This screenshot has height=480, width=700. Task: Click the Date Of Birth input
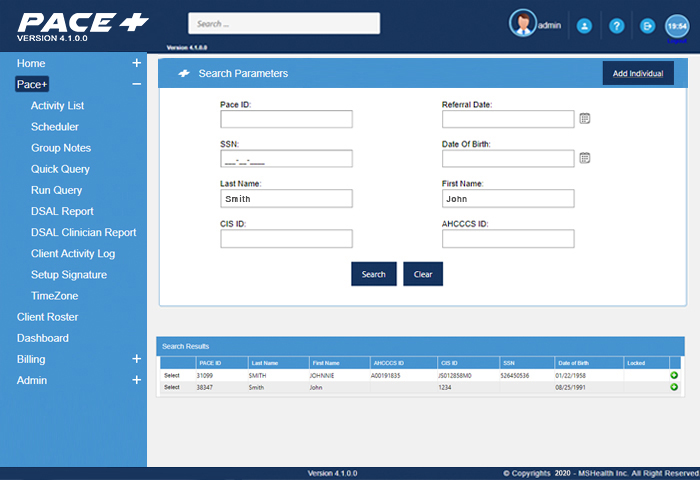tap(508, 159)
